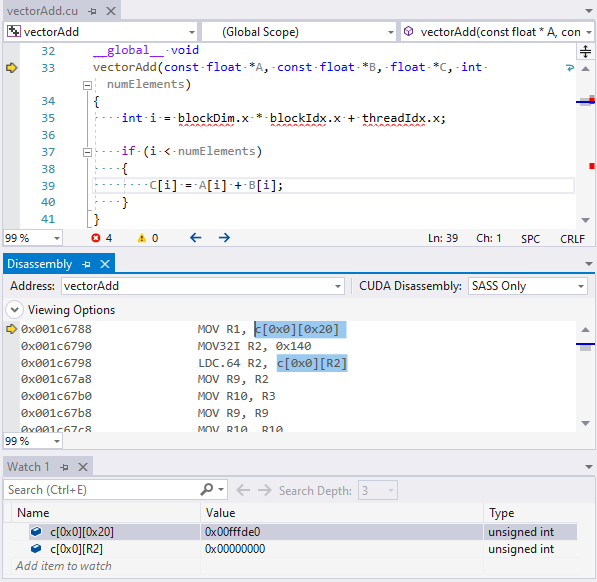Click the watch search magnifier icon
Viewport: 597px width, 582px height.
click(x=207, y=489)
